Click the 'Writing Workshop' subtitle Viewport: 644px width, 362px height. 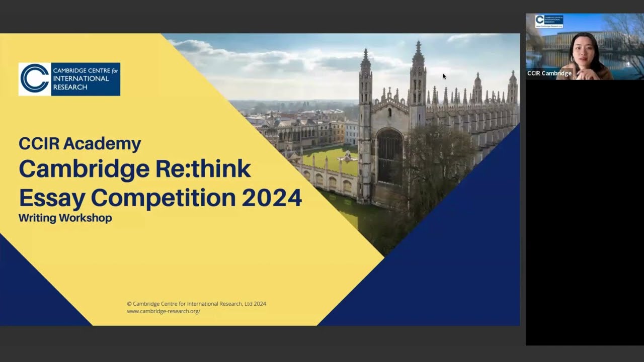click(x=65, y=218)
